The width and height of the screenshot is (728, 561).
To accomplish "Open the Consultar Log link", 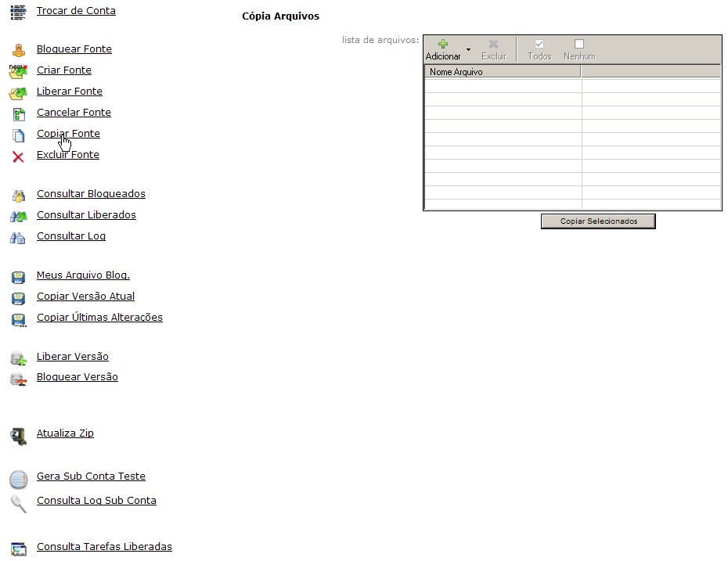I will [x=70, y=236].
